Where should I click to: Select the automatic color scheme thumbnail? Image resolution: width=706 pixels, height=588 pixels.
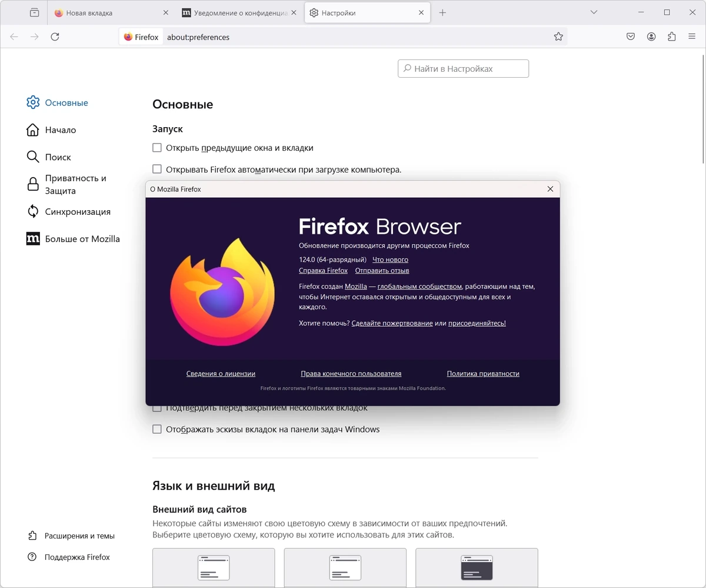(x=214, y=568)
